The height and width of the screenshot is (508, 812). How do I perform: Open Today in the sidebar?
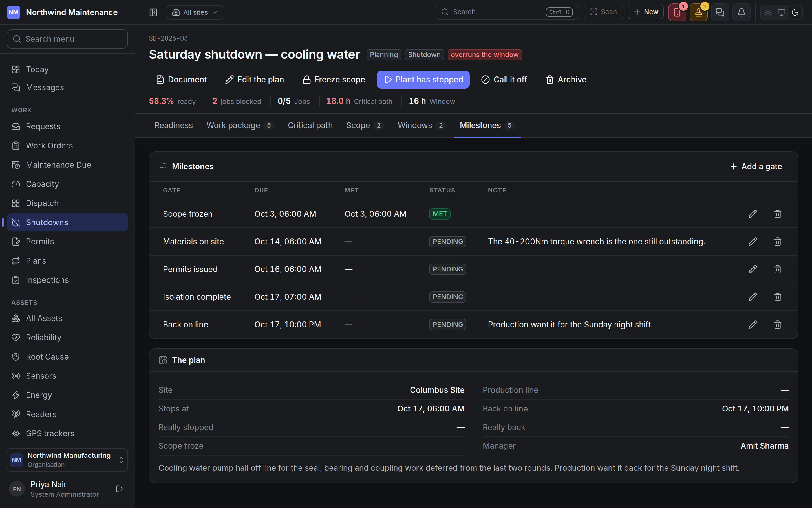click(x=67, y=69)
